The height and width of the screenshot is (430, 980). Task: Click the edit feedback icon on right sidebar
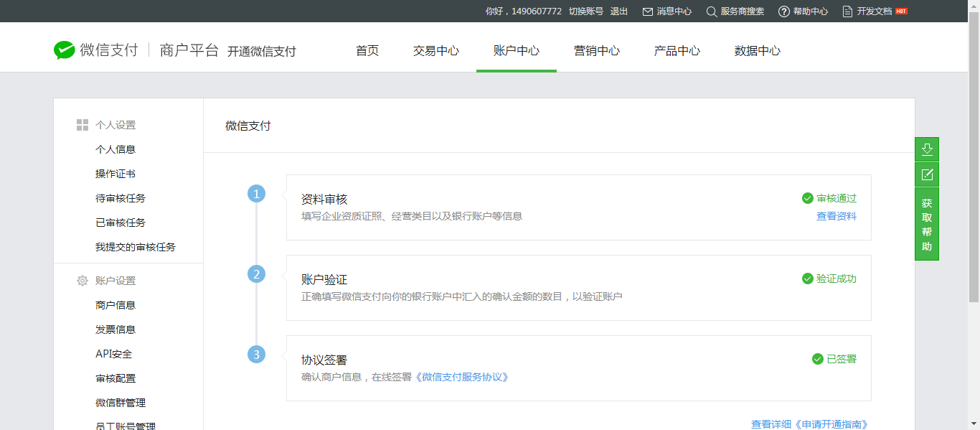tap(927, 174)
